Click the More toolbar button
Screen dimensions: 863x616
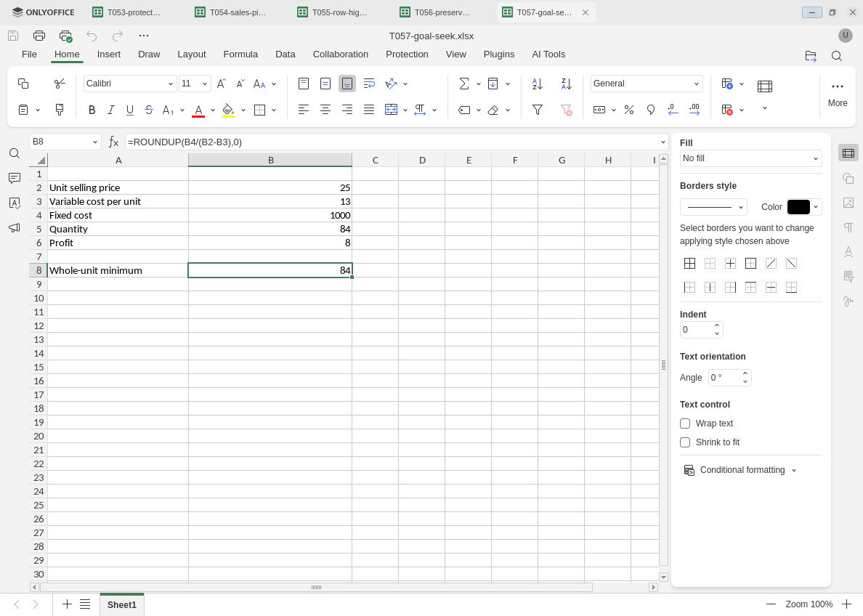pyautogui.click(x=837, y=94)
